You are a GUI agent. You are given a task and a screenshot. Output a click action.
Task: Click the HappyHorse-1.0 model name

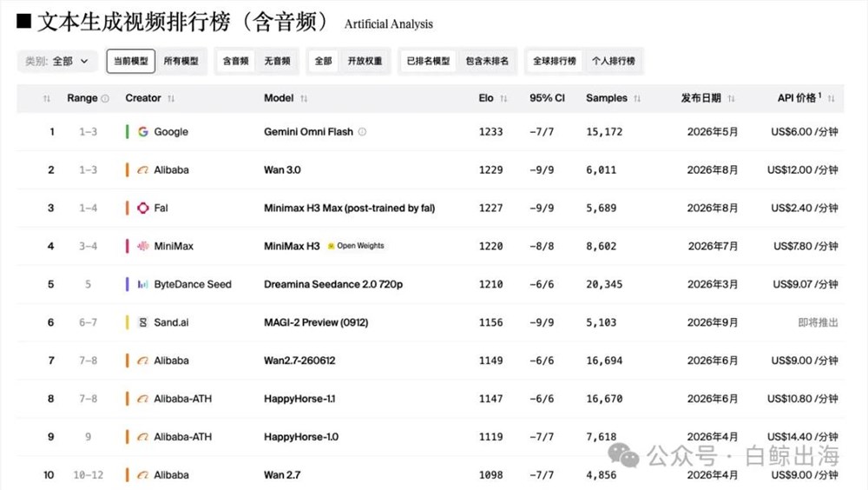(x=301, y=437)
